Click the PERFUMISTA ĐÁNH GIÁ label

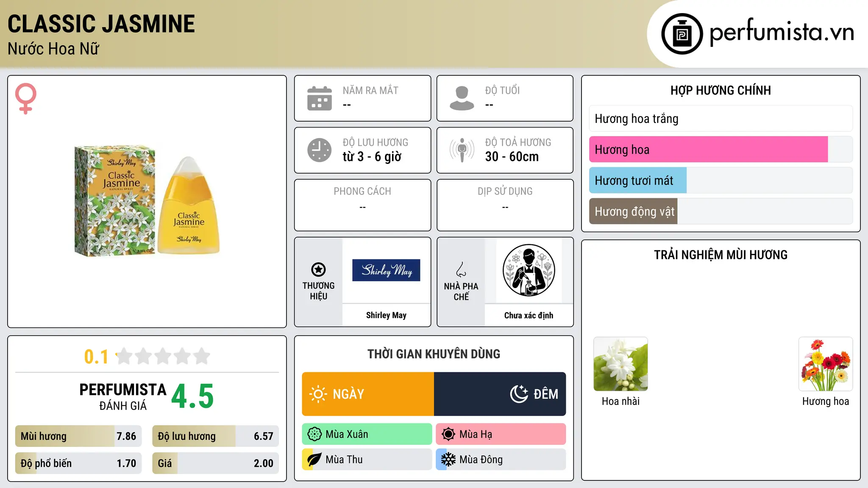(x=123, y=396)
